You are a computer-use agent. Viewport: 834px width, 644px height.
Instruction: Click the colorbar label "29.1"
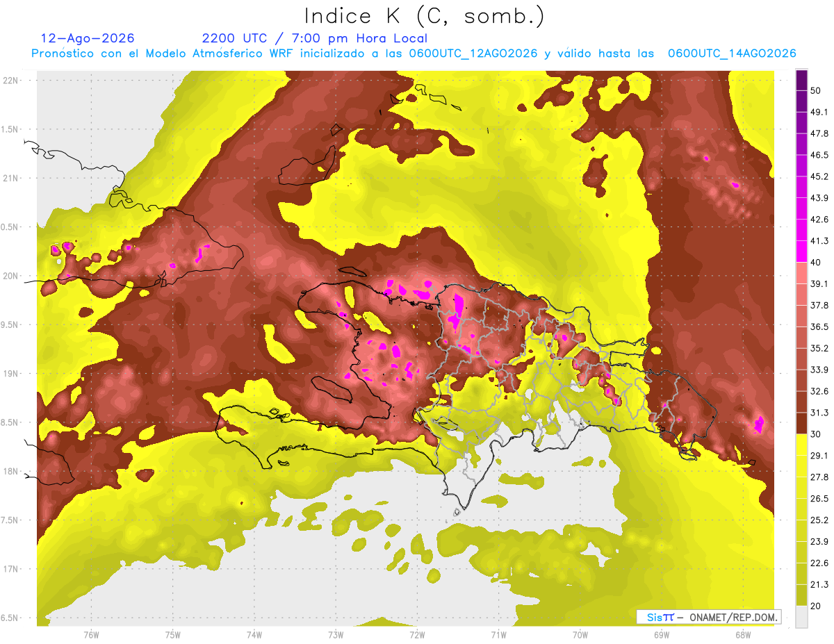819,456
